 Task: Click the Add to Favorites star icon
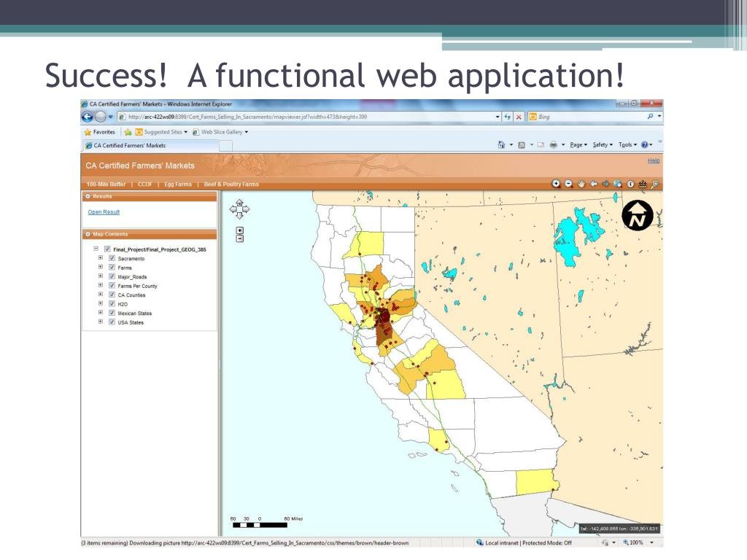click(128, 132)
